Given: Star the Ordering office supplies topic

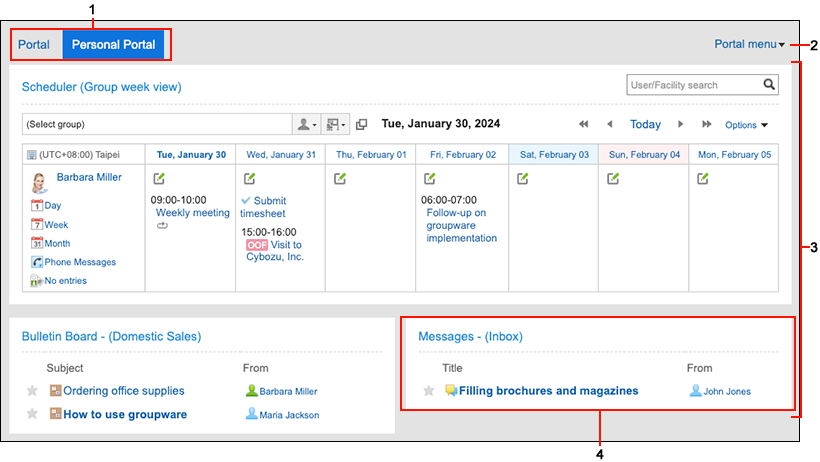Looking at the screenshot, I should [x=32, y=391].
